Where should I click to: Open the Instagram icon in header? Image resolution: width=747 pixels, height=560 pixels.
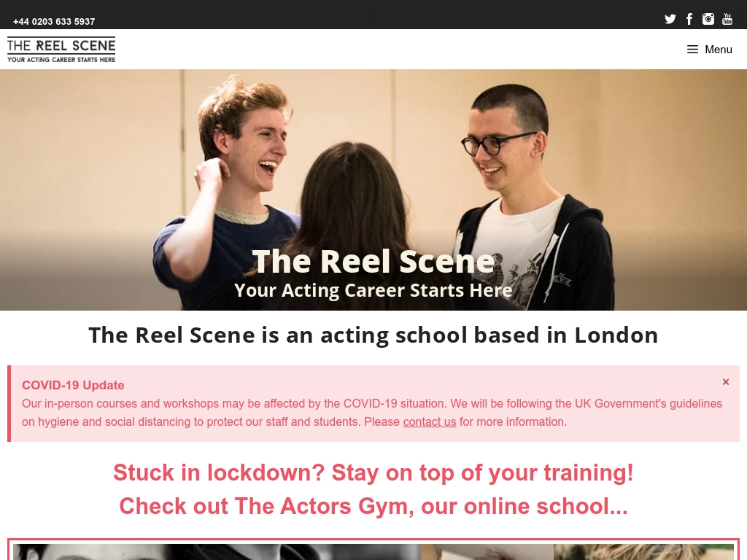708,19
